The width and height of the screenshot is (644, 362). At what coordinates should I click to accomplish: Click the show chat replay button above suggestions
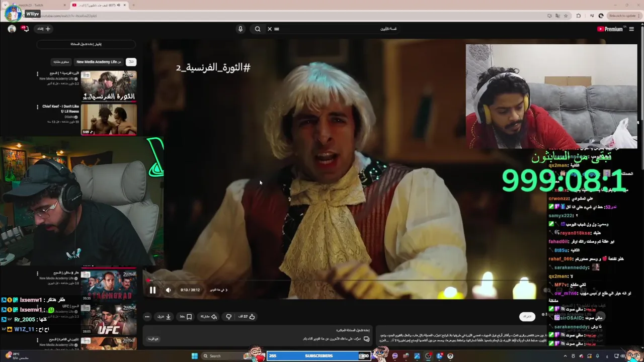click(x=86, y=44)
